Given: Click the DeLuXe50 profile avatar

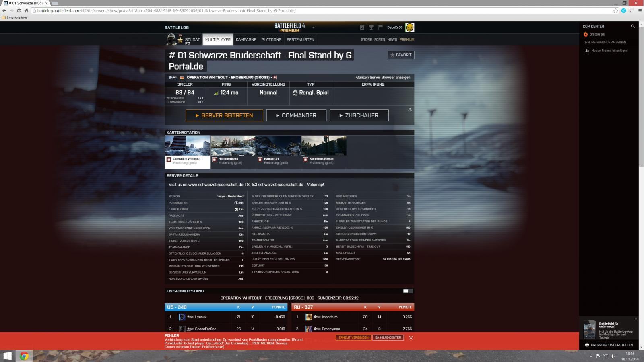Looking at the screenshot, I should coord(409,27).
